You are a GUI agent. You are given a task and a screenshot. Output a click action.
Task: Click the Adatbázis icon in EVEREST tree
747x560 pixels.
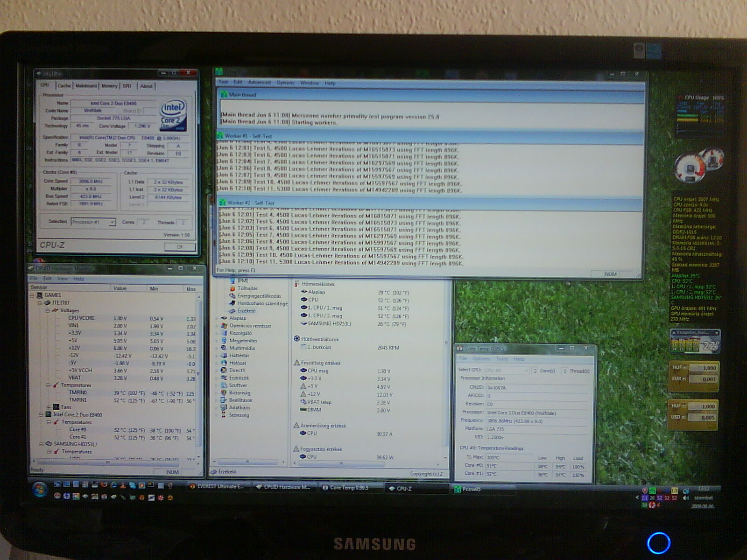224,408
